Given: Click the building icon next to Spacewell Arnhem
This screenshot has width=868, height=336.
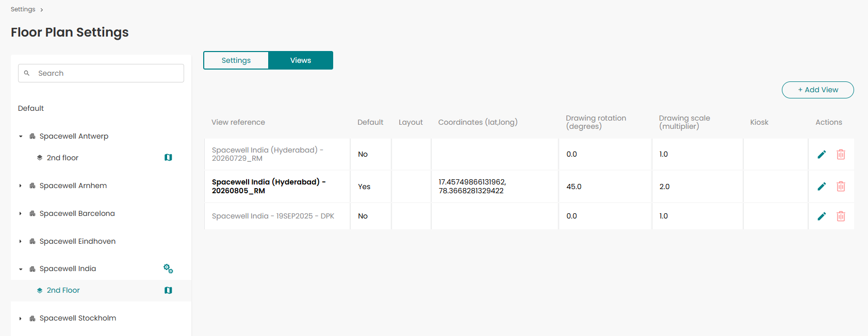Looking at the screenshot, I should [32, 186].
